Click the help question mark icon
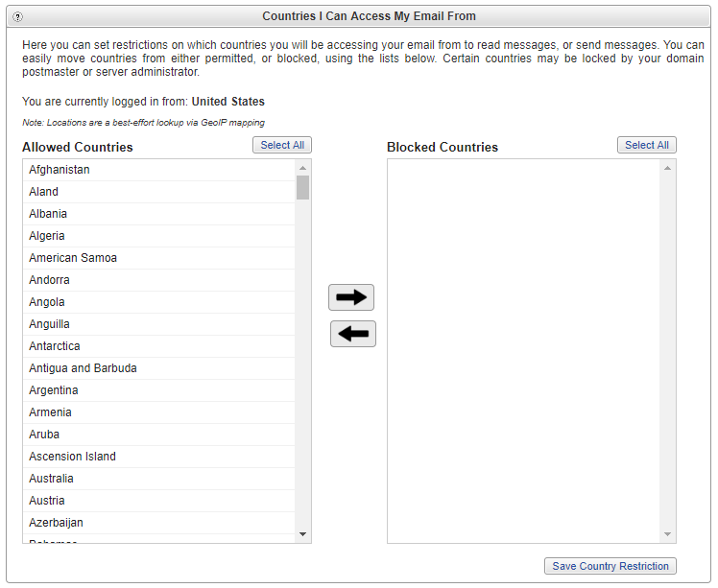 17,17
